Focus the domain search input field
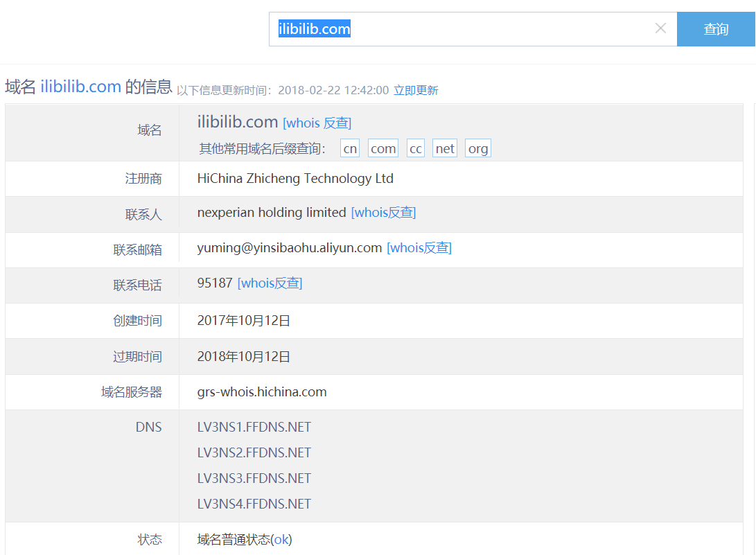756x555 pixels. (x=473, y=29)
